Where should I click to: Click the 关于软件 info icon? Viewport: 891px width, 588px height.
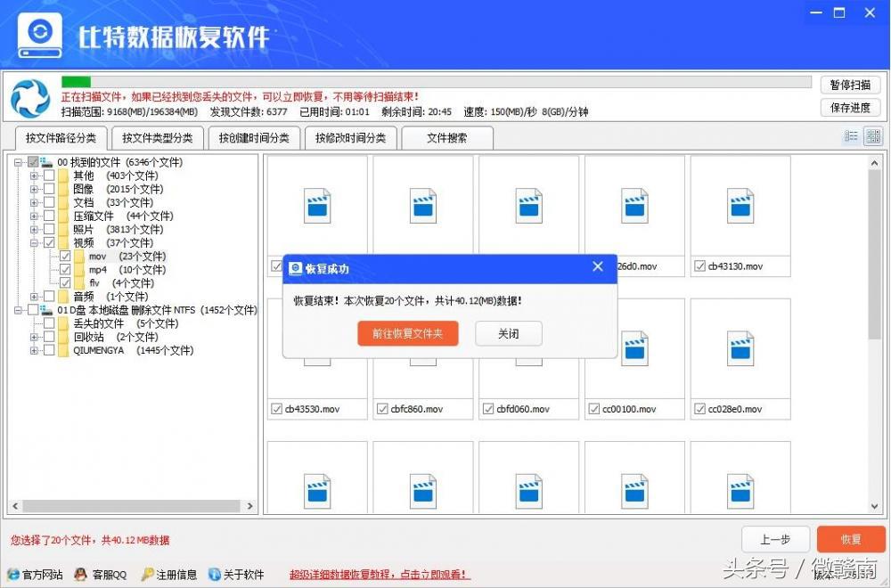[x=212, y=575]
